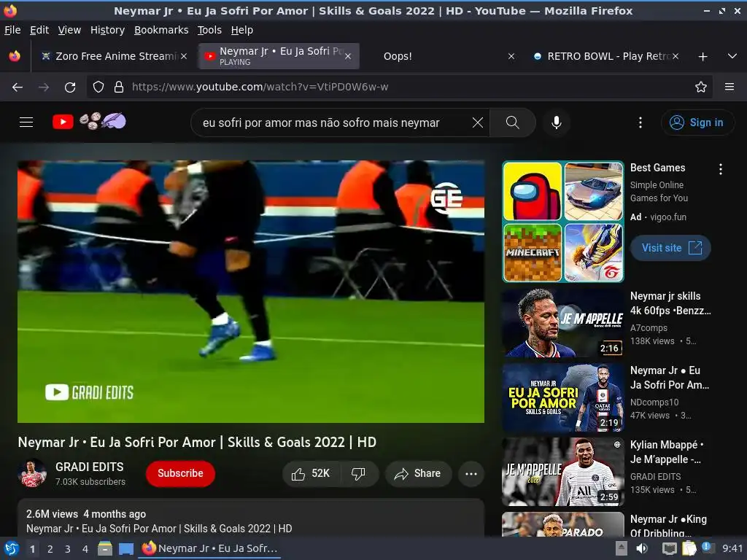Open more actions ellipsis below video
The width and height of the screenshot is (747, 560).
point(471,473)
